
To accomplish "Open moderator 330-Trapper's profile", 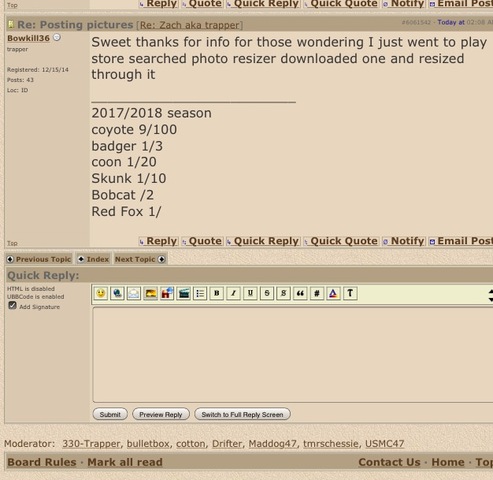I will tap(91, 444).
